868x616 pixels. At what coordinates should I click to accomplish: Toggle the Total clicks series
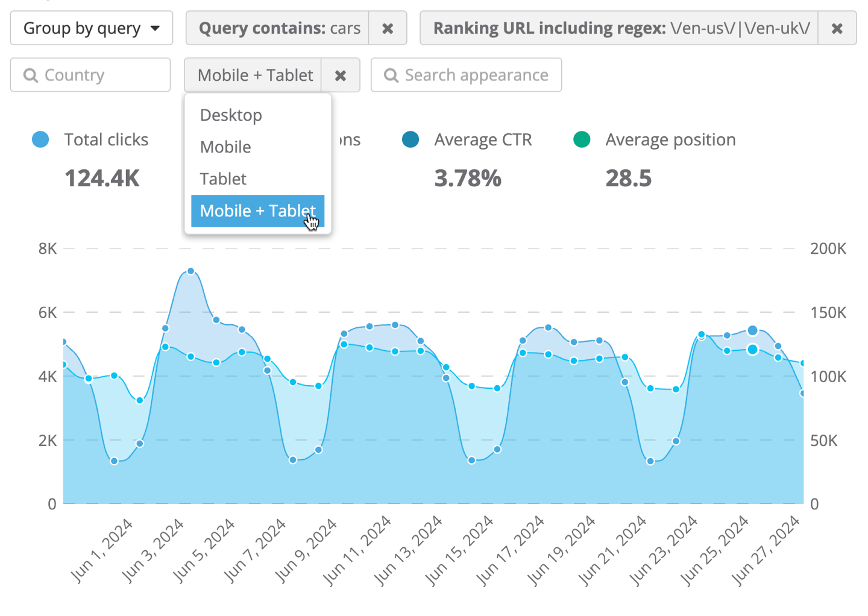(106, 140)
